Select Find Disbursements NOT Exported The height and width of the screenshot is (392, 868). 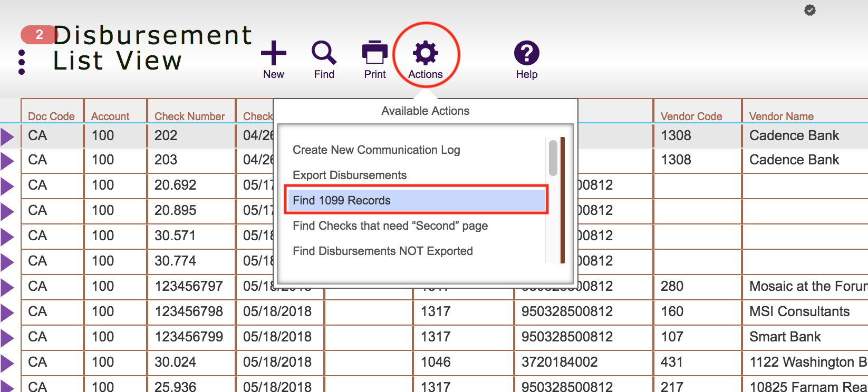point(383,251)
